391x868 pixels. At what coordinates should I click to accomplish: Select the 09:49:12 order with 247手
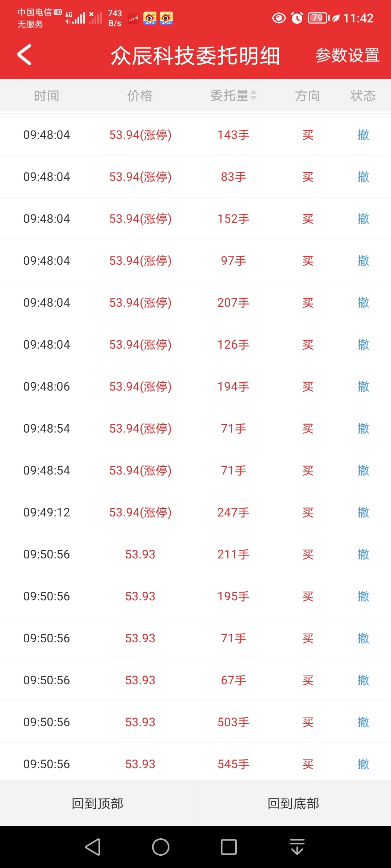point(195,512)
